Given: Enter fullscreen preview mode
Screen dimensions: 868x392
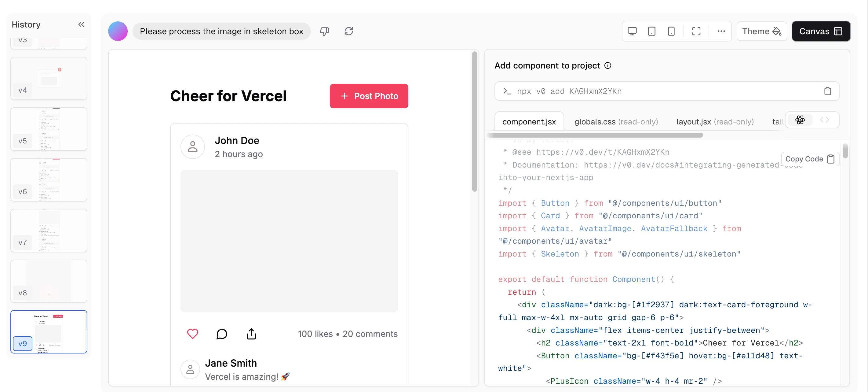Looking at the screenshot, I should pyautogui.click(x=696, y=31).
